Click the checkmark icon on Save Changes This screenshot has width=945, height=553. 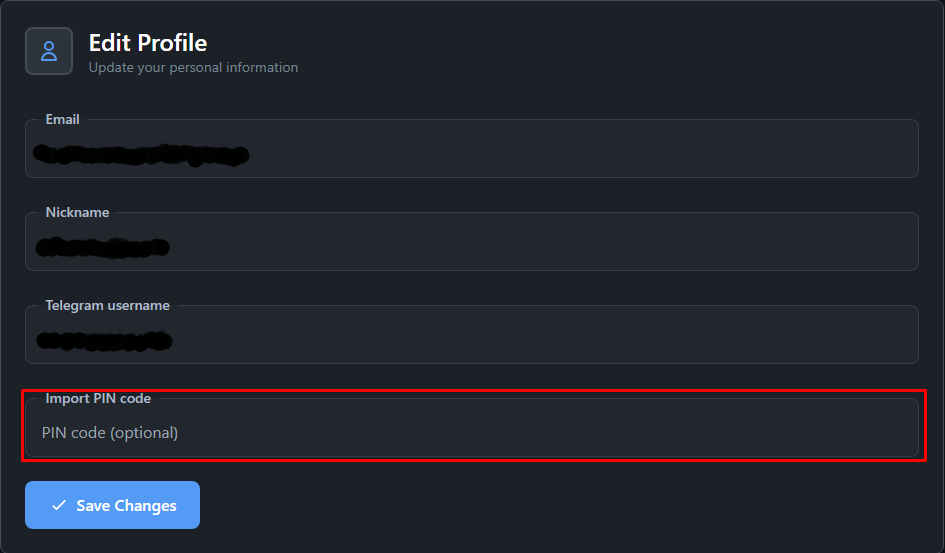[x=58, y=505]
